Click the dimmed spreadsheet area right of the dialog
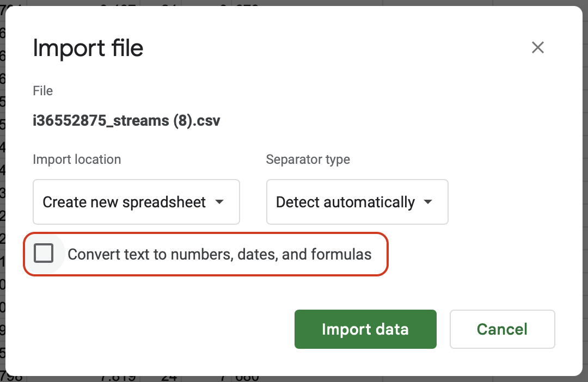Image resolution: width=588 pixels, height=382 pixels. click(585, 190)
